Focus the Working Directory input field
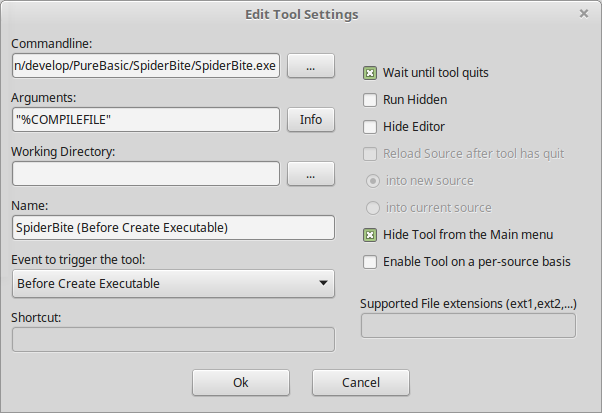602x413 pixels. (x=145, y=174)
